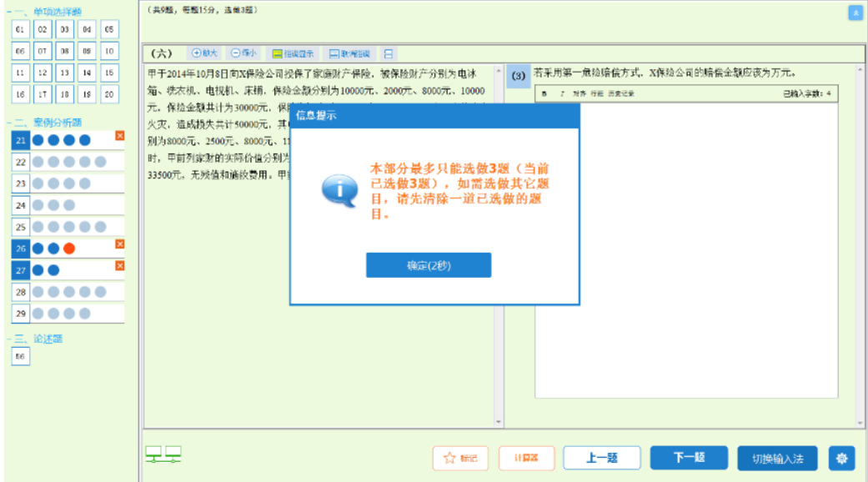Select question 01 in the single-choice grid

click(x=20, y=29)
